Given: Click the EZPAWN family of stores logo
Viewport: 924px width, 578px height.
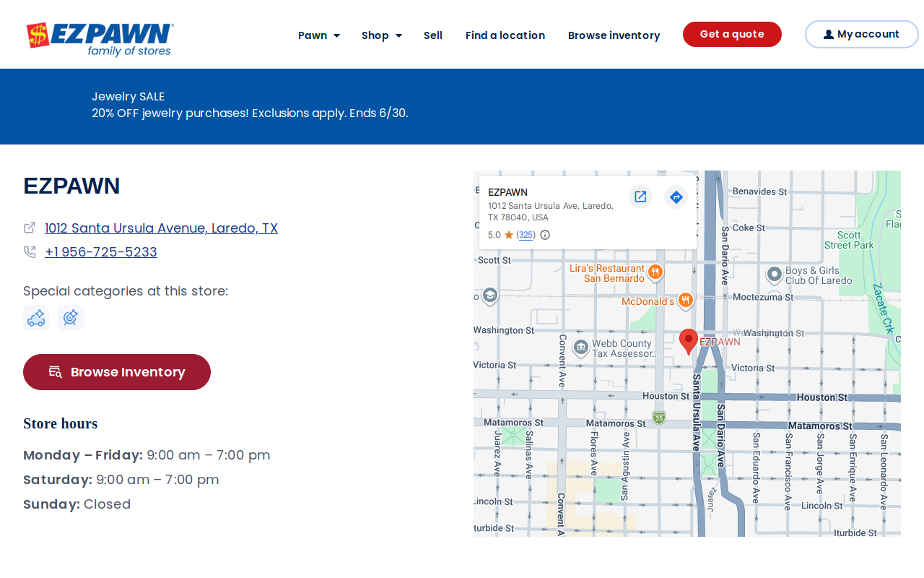Looking at the screenshot, I should pos(100,39).
